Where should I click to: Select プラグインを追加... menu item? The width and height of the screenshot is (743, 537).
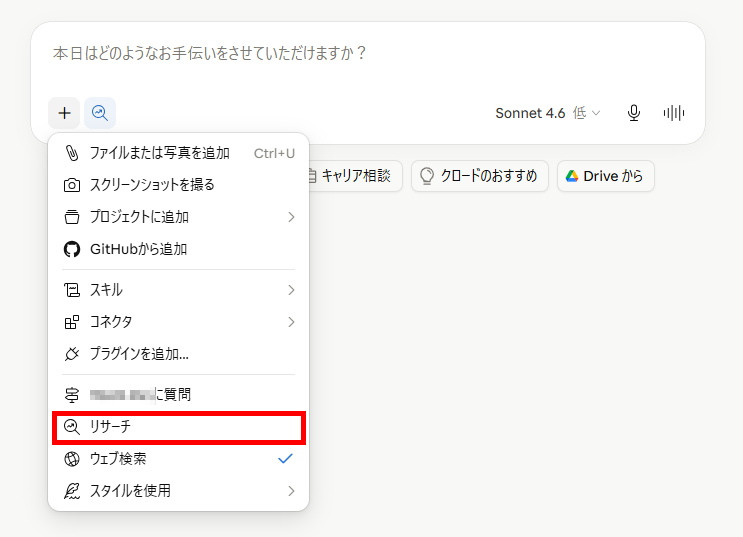(x=179, y=354)
